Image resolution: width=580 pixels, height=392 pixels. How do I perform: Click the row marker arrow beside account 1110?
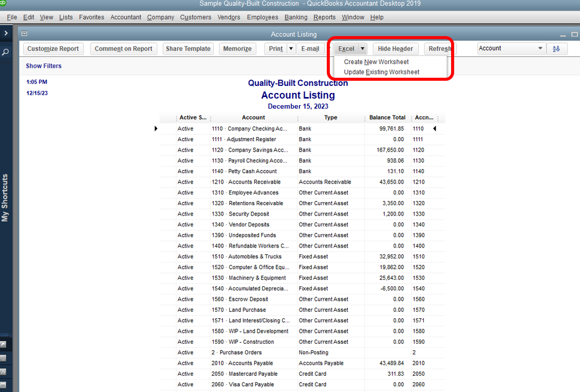click(x=156, y=128)
